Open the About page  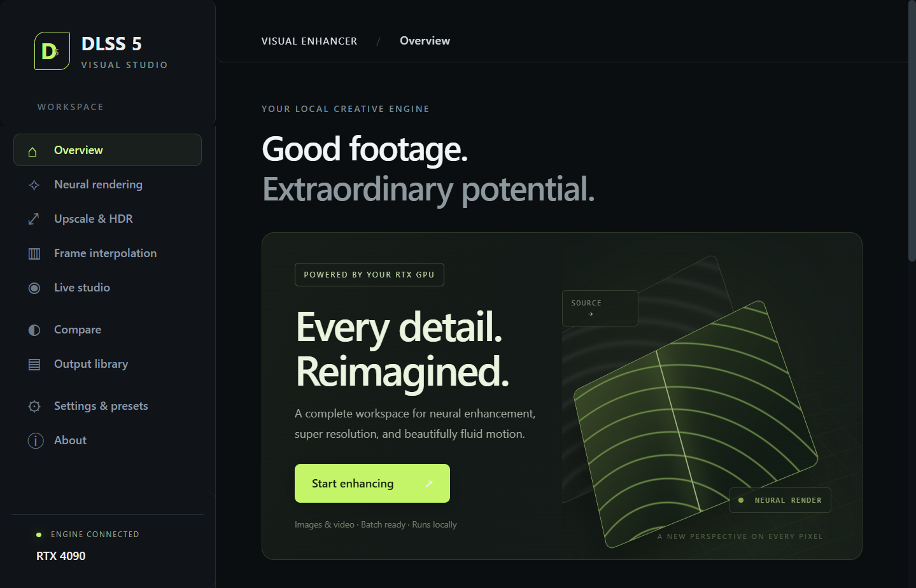click(x=108, y=440)
